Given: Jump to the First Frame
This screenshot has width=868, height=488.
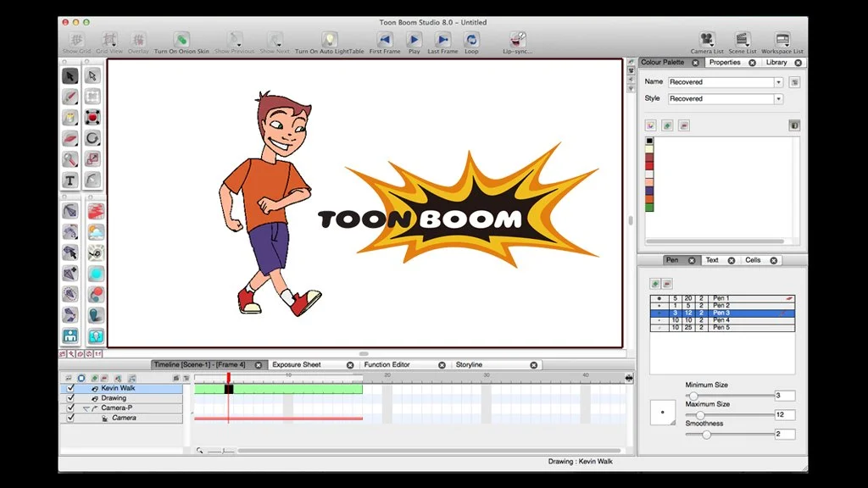Looking at the screenshot, I should coord(385,43).
